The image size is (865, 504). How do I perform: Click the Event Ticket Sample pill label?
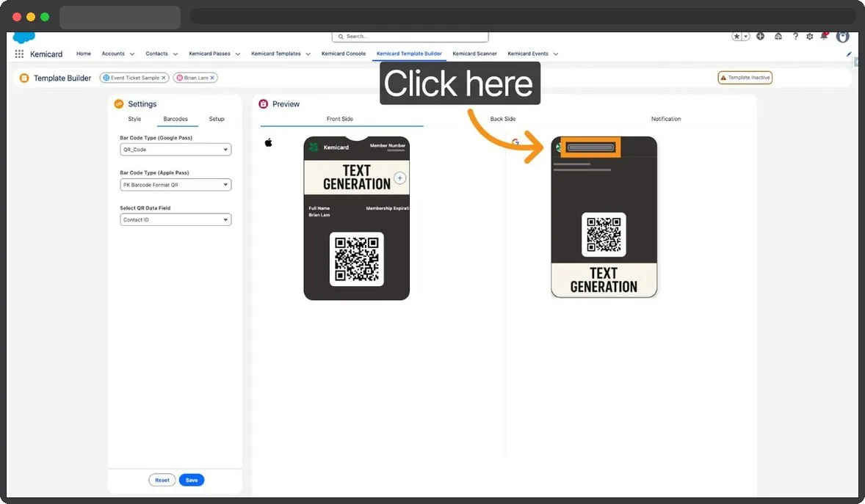point(134,78)
